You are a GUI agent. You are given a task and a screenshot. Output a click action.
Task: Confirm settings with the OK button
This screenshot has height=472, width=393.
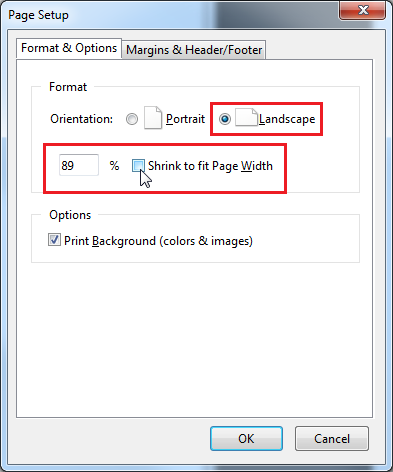click(x=246, y=439)
